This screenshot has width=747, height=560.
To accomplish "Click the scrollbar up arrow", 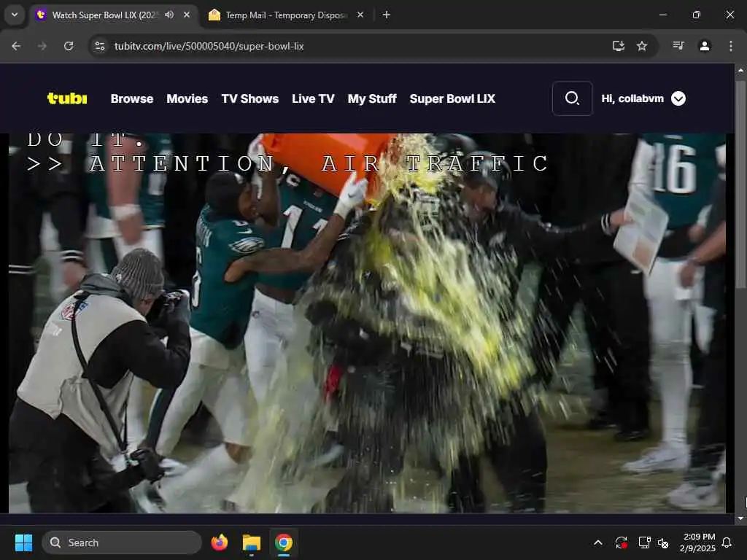I will pyautogui.click(x=740, y=70).
